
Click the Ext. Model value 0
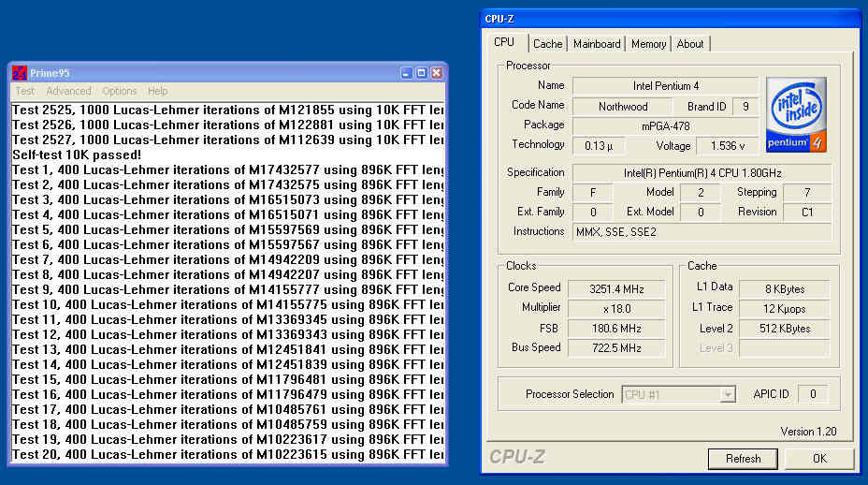pos(701,213)
